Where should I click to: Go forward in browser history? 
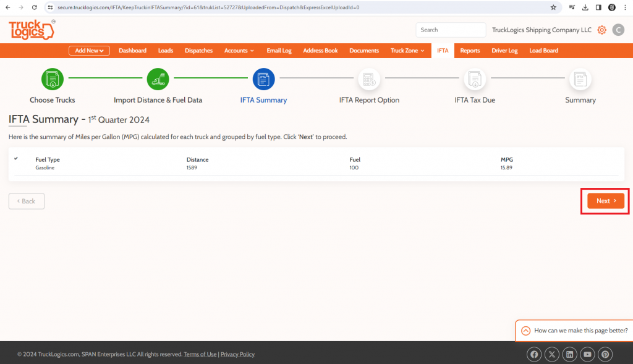[x=21, y=7]
